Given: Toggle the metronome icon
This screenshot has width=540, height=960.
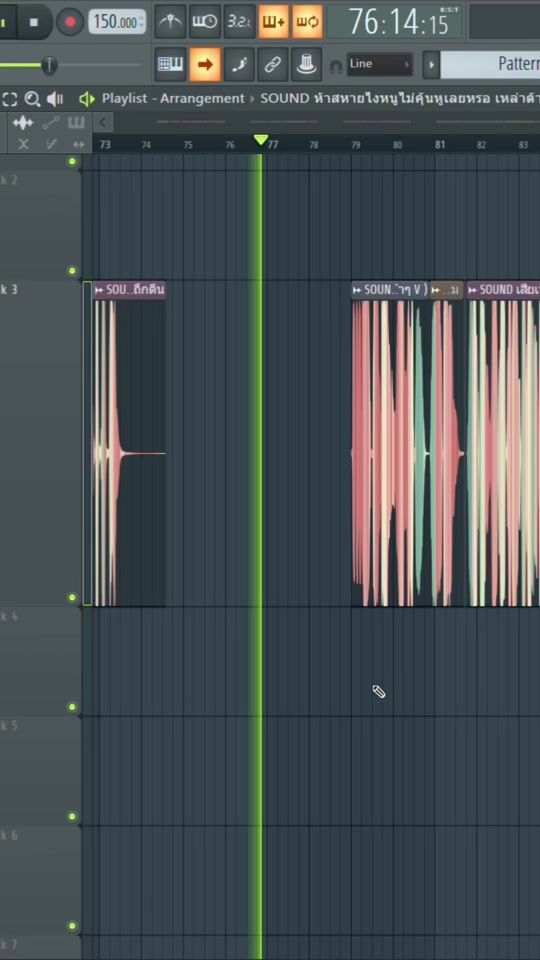Looking at the screenshot, I should (170, 21).
